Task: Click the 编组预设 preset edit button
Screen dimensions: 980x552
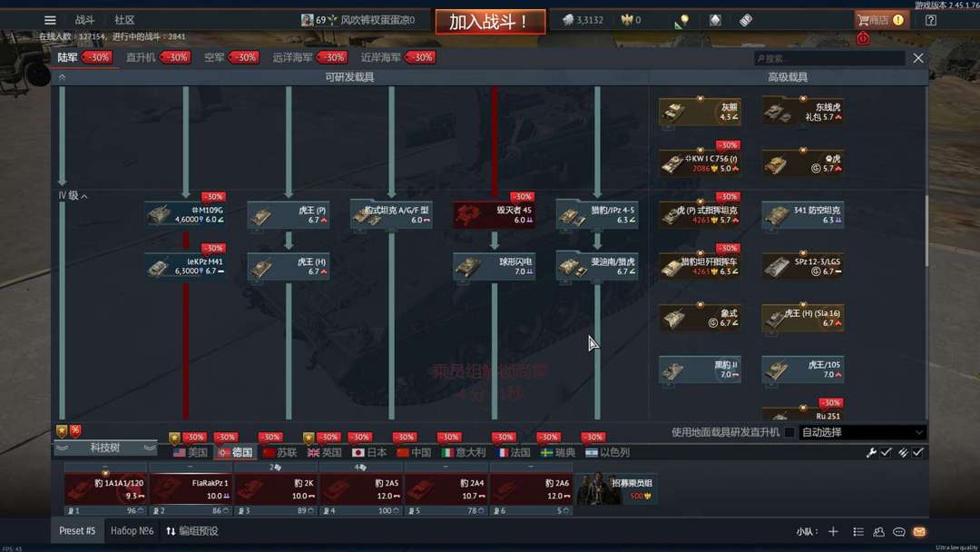Action: point(191,531)
